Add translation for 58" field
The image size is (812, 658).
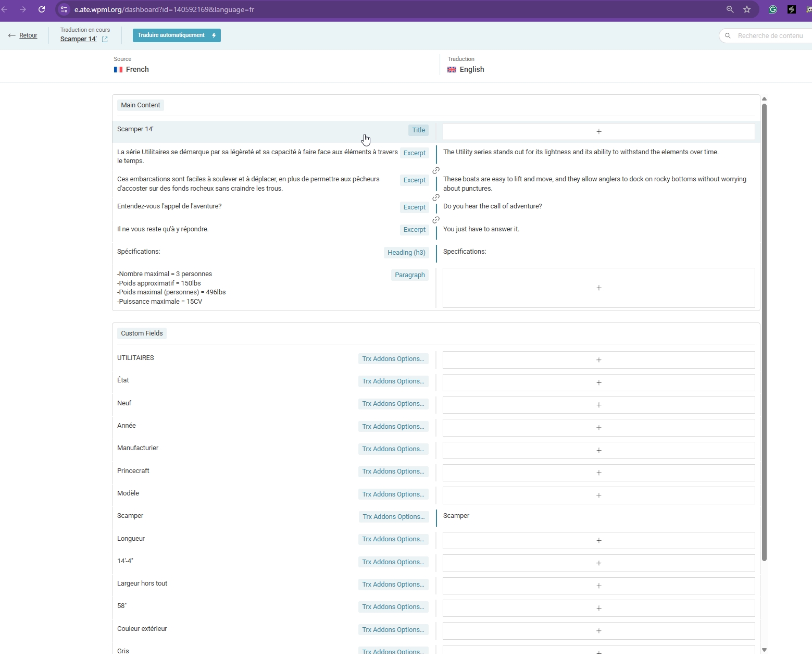click(x=598, y=608)
